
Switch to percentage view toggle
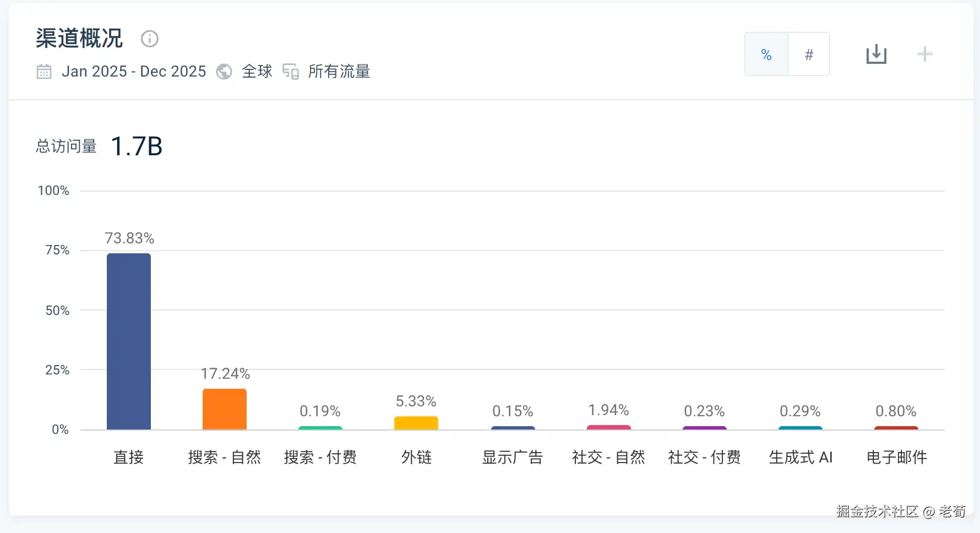click(x=766, y=54)
